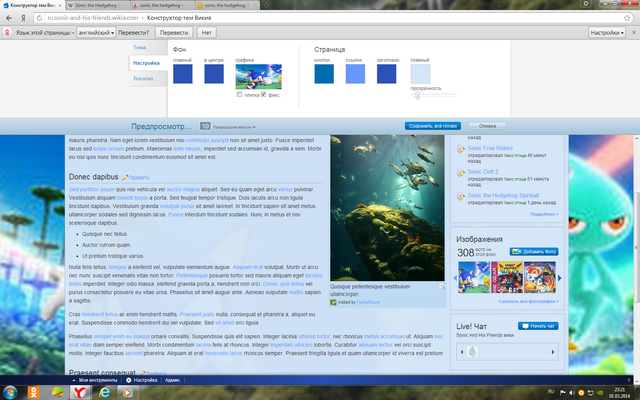Open the 'Sonic Drift 2' recent activity link
Screen dimensions: 640x400
(x=483, y=172)
